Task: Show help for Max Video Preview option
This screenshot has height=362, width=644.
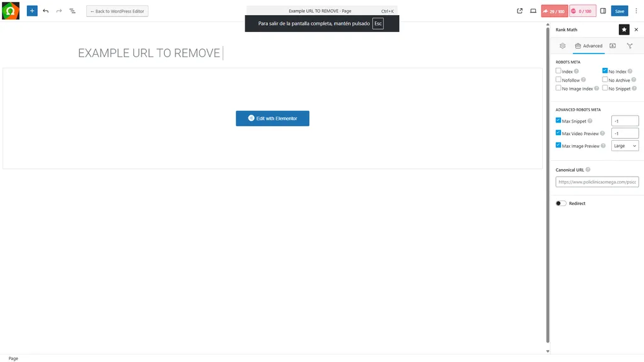Action: (602, 133)
